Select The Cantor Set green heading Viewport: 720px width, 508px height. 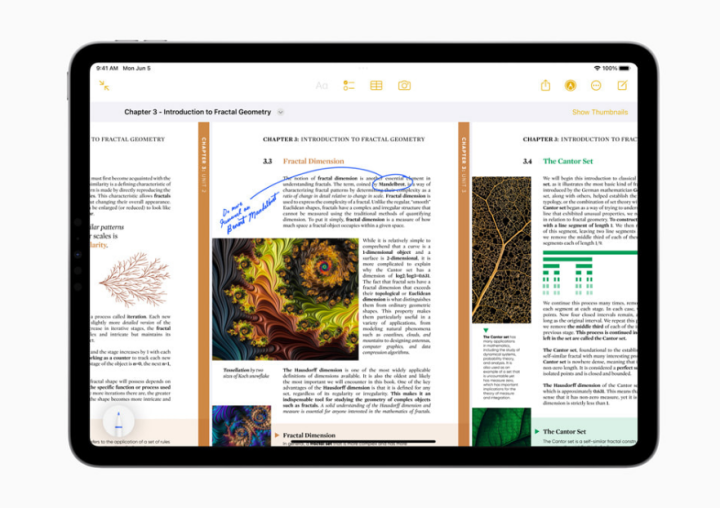pyautogui.click(x=568, y=161)
